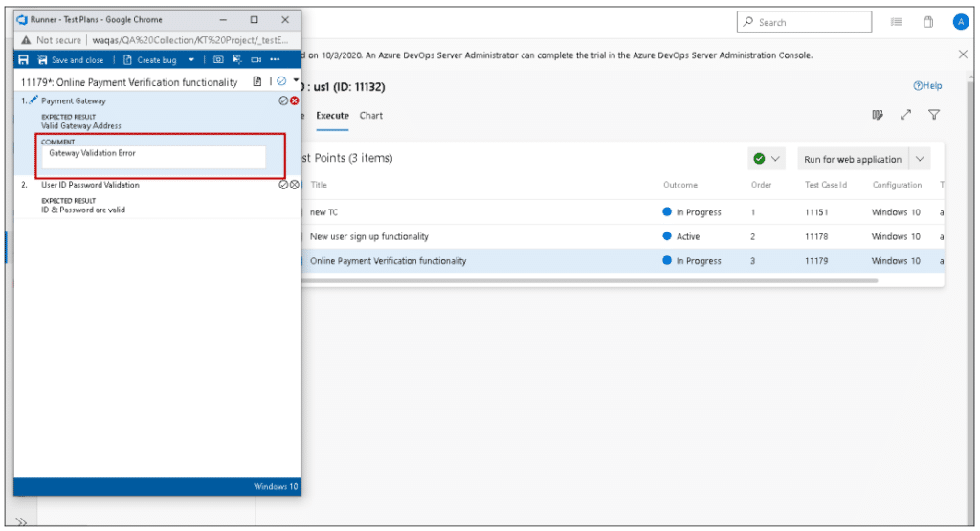Sort by the Title column header

319,185
